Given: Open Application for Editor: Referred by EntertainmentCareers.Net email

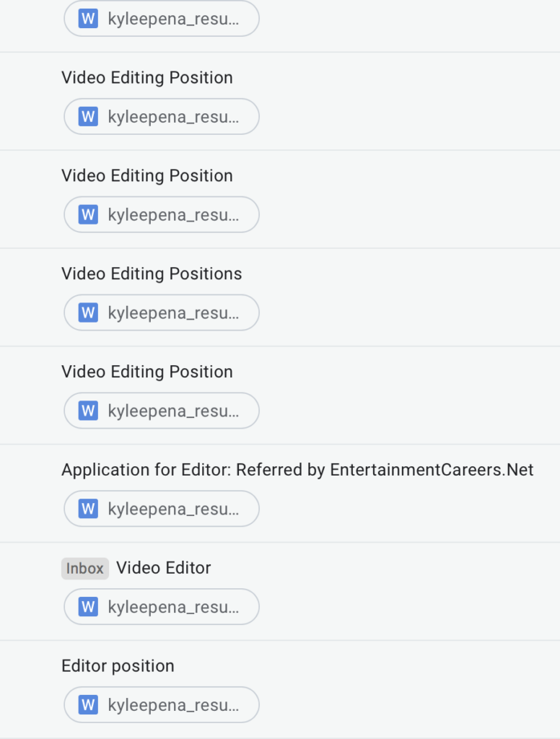Looking at the screenshot, I should tap(297, 470).
